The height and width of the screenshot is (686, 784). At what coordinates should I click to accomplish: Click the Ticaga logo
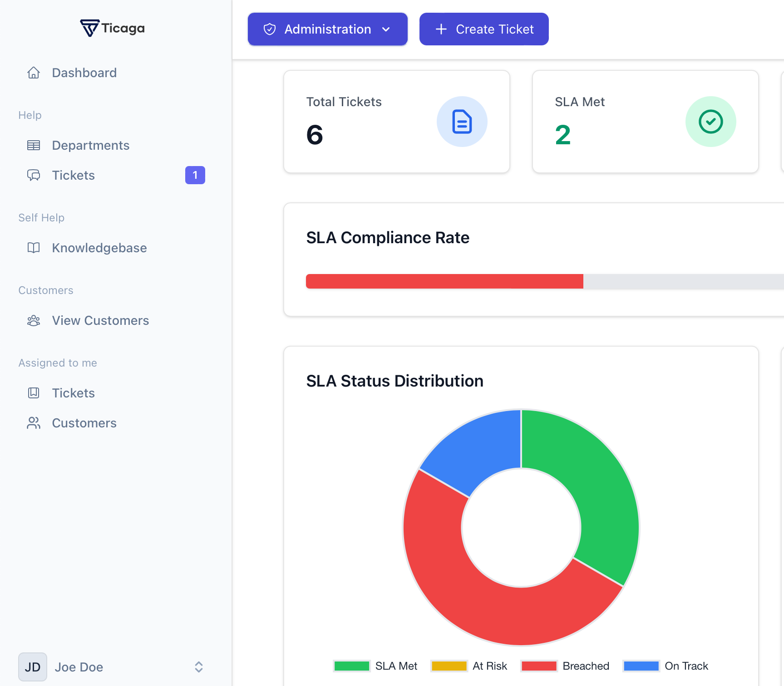pos(113,28)
